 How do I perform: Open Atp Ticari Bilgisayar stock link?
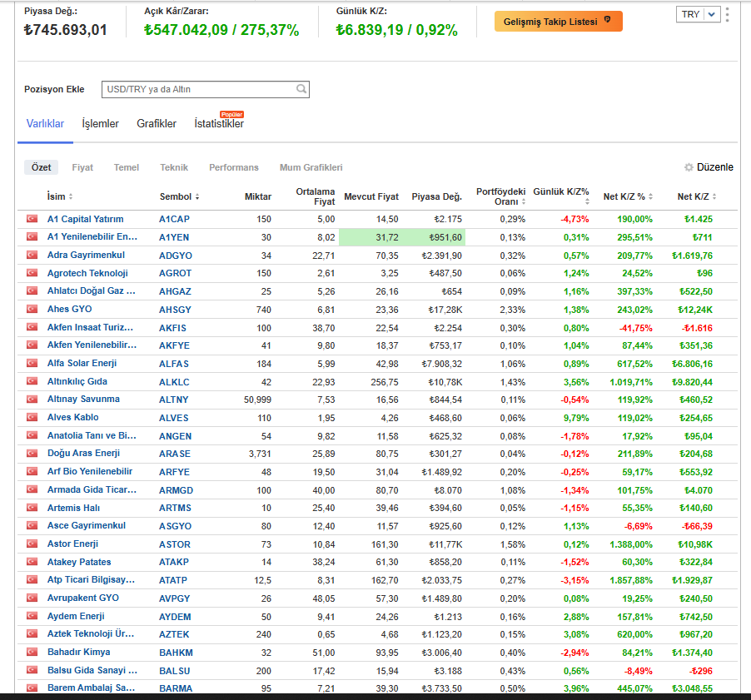pos(91,579)
